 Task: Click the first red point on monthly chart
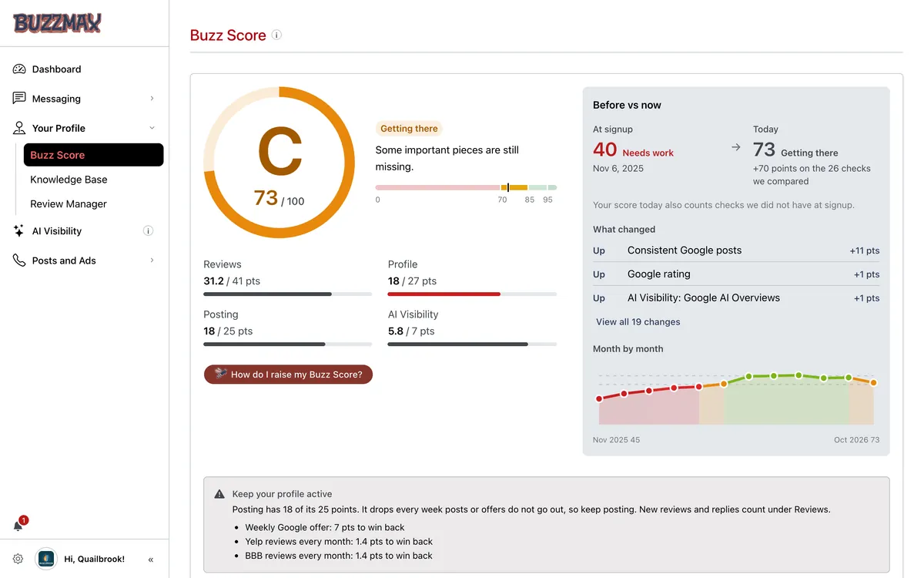click(x=599, y=398)
